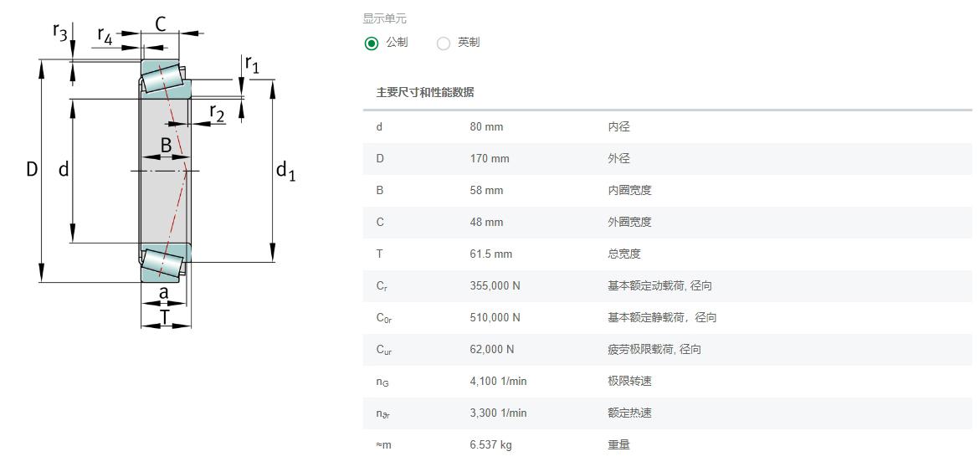Screen dimensions: 980x472
Task: Click the 主要尺寸和性能数据 section heading
Action: click(425, 93)
